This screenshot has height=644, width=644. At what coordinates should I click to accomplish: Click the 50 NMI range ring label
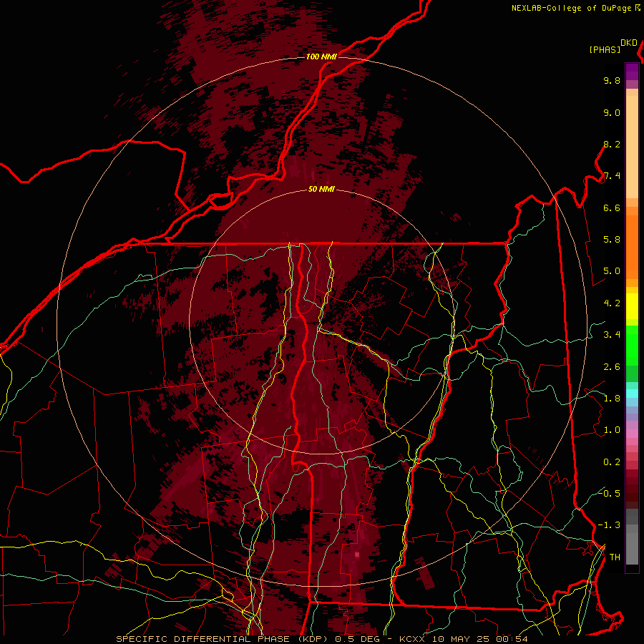pos(321,189)
